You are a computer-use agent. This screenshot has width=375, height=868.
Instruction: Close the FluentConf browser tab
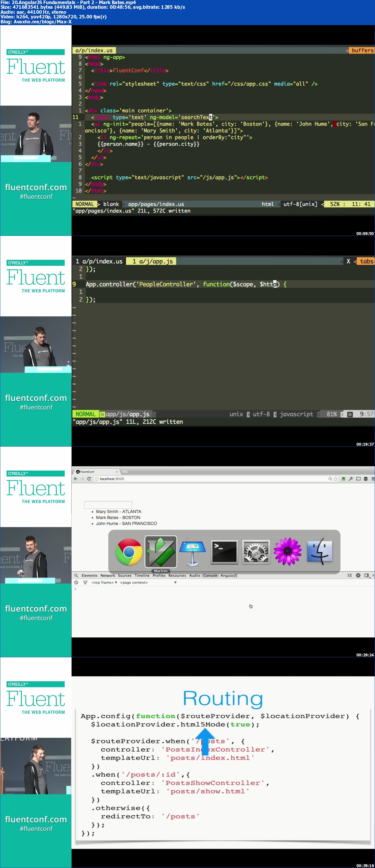click(117, 471)
